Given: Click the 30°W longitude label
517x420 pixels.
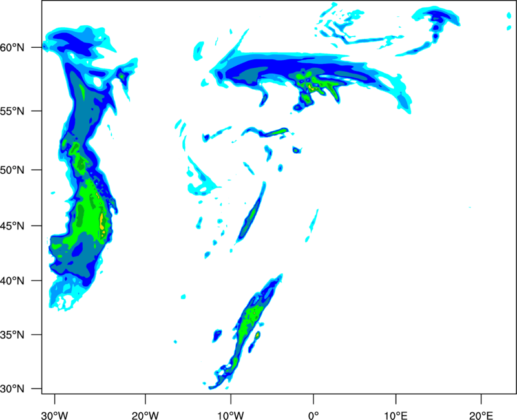Looking at the screenshot, I should click(x=55, y=415).
